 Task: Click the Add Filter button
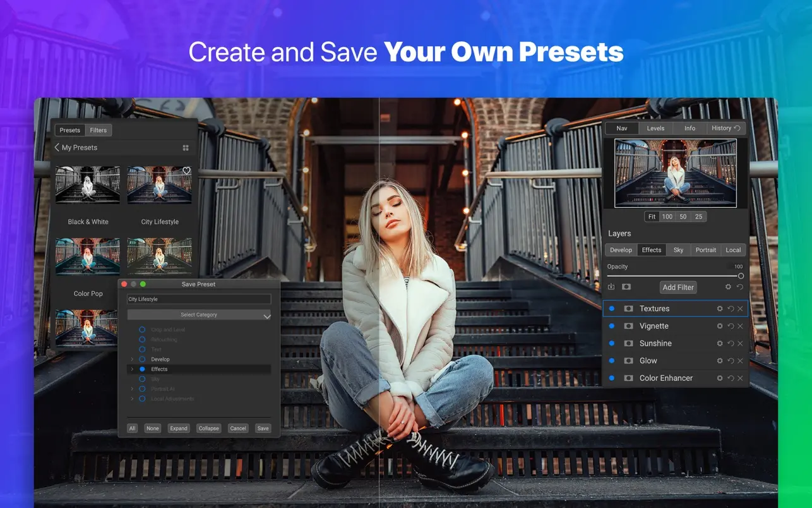pos(678,287)
